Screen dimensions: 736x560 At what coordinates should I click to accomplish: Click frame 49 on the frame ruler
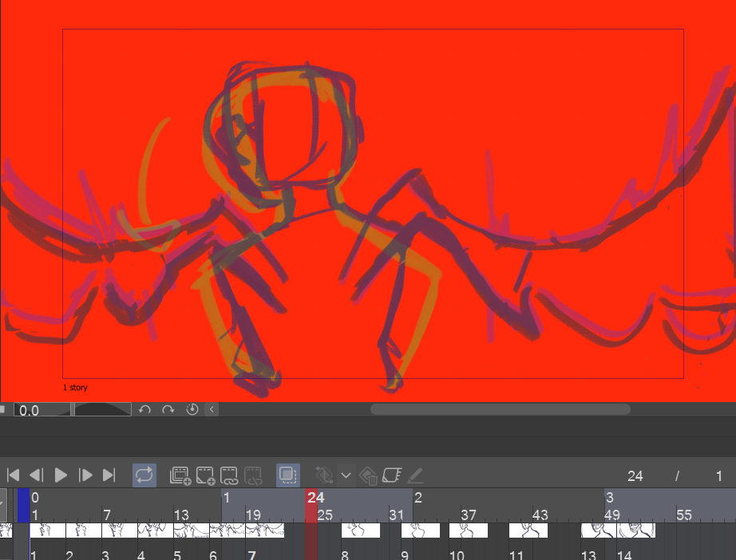612,515
